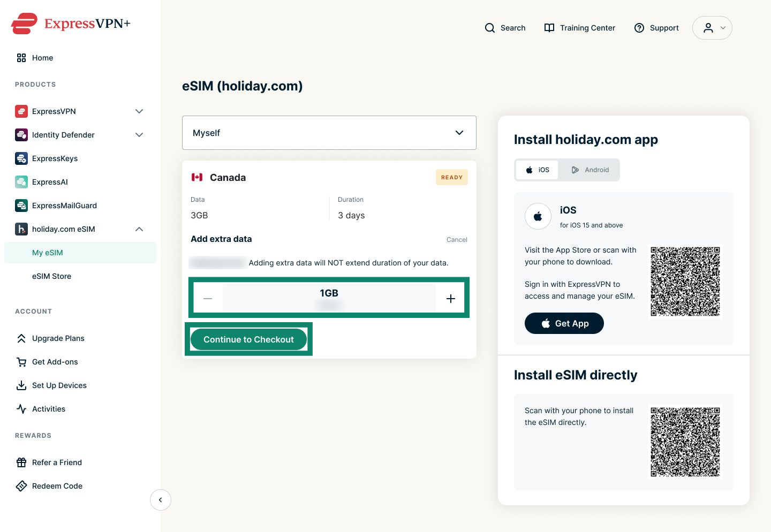Click the Search magnifier icon

tap(490, 28)
